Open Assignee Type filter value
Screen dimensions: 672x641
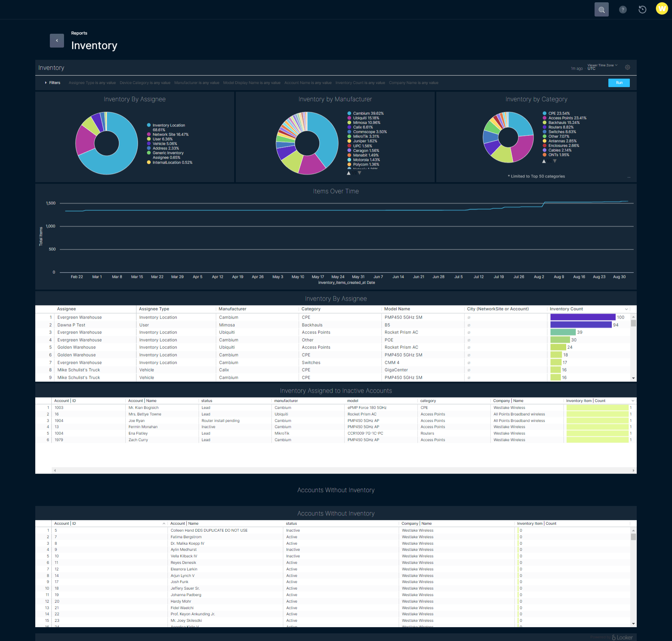[92, 83]
